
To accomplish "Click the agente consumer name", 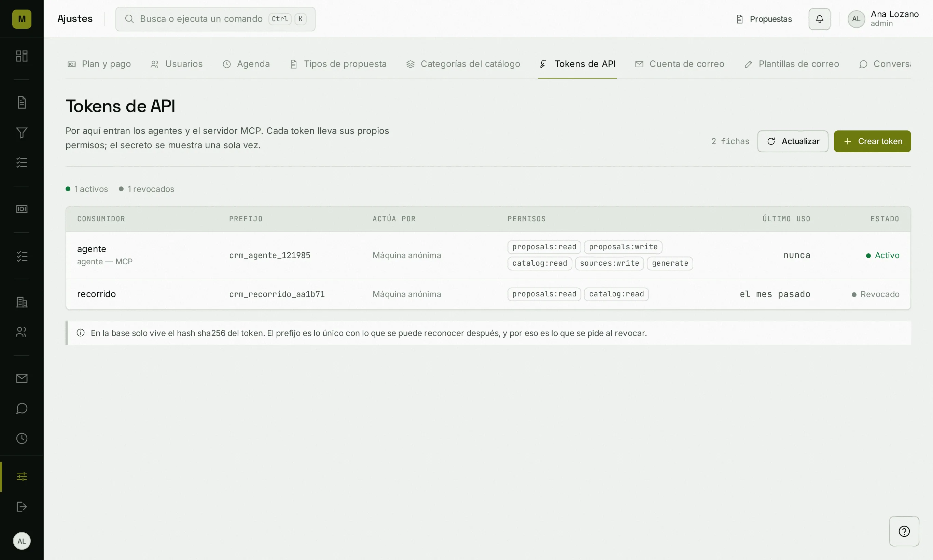I will tap(91, 249).
